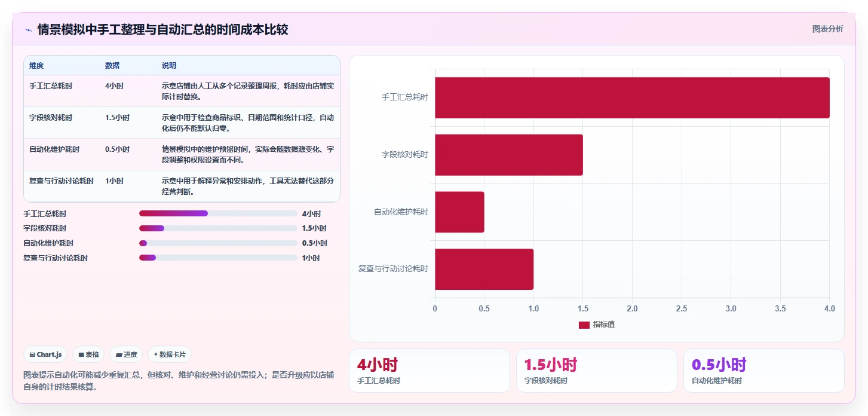868x416 pixels.
Task: Select the 数据卡片 tag chip
Action: click(x=170, y=354)
